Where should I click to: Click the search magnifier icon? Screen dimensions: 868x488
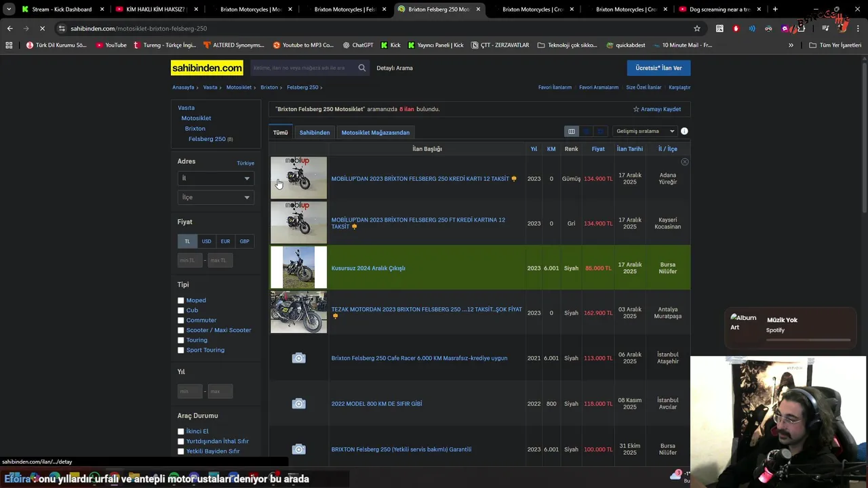pyautogui.click(x=362, y=68)
